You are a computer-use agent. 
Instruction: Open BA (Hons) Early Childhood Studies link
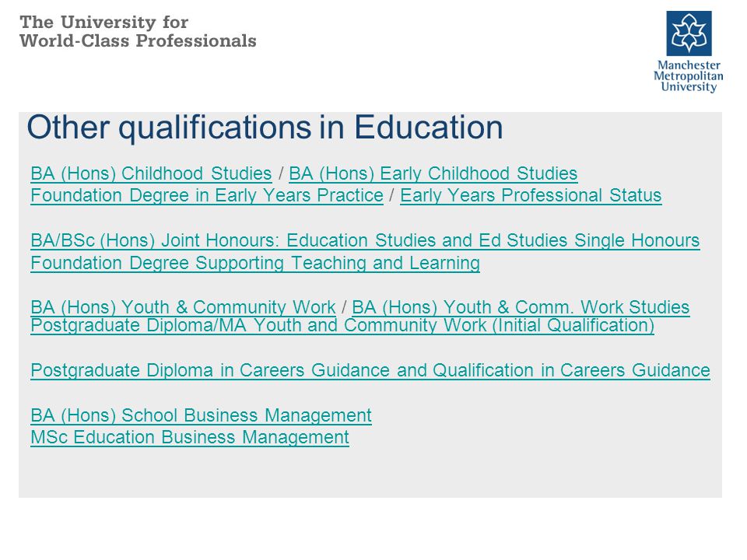(x=433, y=173)
